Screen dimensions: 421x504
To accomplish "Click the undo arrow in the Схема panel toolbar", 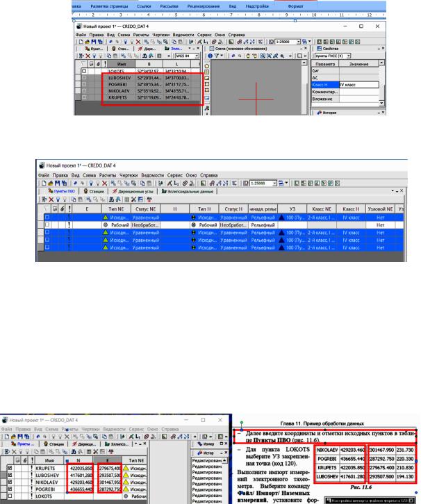I will [233, 56].
